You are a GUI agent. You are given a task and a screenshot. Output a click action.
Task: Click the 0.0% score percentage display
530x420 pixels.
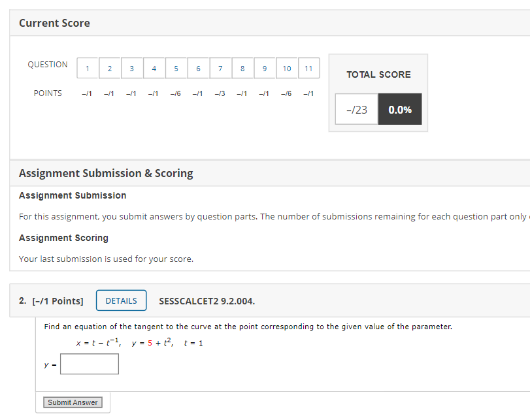(400, 108)
